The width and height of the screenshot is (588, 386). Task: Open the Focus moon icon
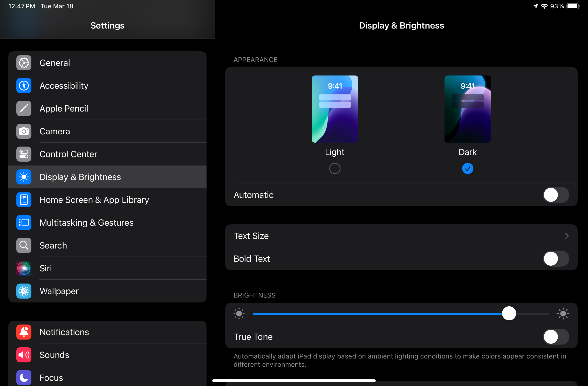coord(24,378)
